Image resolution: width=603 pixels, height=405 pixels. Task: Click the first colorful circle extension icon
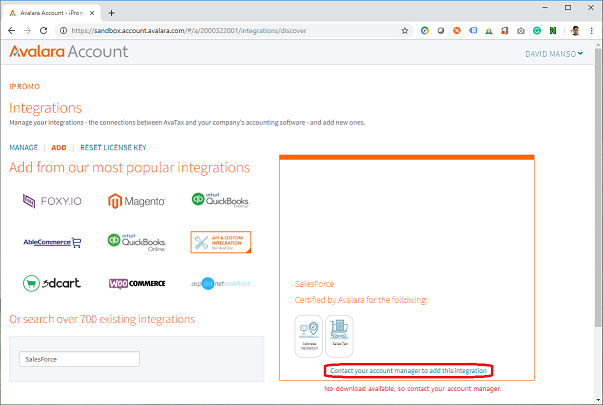click(425, 31)
